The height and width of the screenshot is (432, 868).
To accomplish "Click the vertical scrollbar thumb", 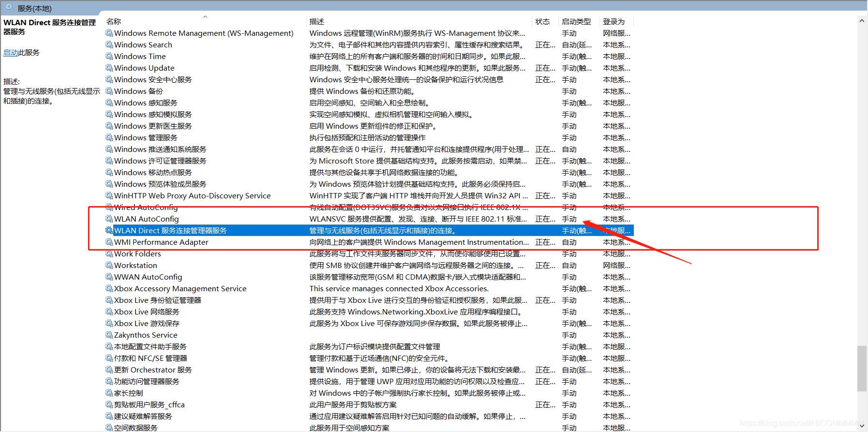I will click(862, 369).
